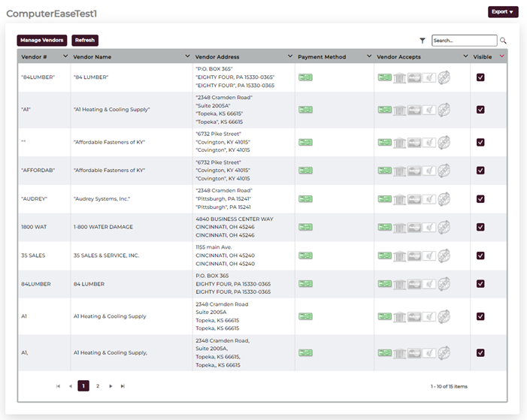The image size is (527, 420).
Task: Click the 1155 main Ave. address
Action: [x=214, y=247]
